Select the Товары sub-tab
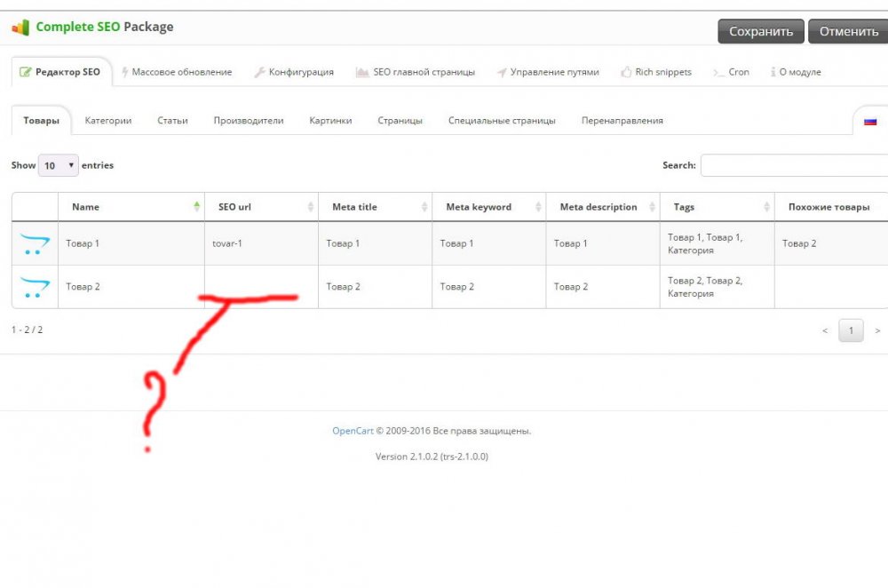This screenshot has width=888, height=588. click(42, 120)
